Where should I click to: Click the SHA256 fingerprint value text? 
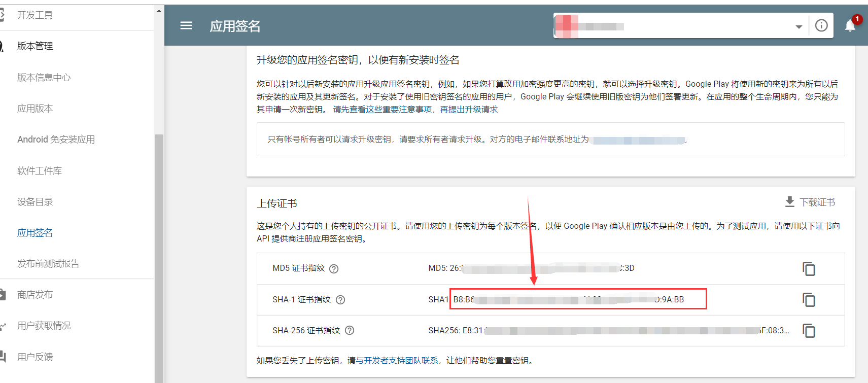609,331
